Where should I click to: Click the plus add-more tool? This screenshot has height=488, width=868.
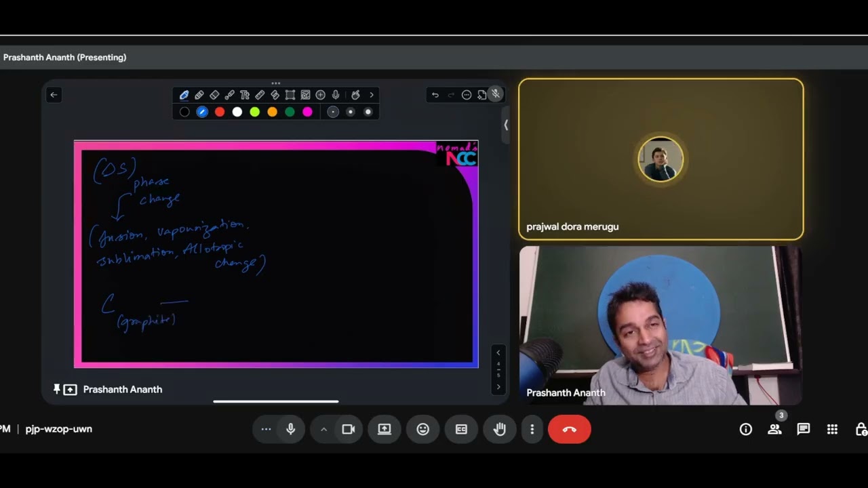point(320,95)
